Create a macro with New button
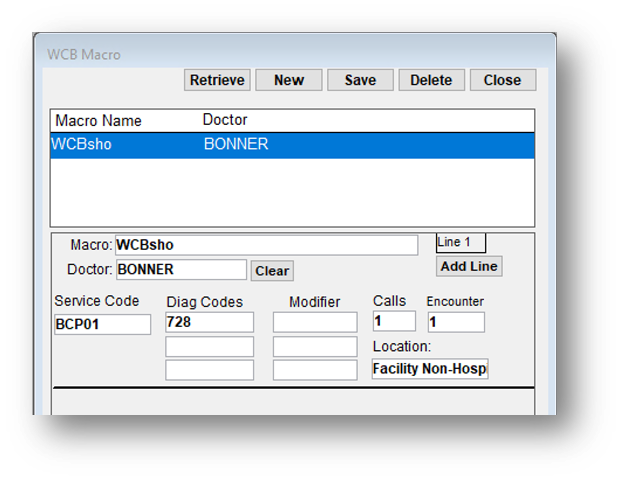 pyautogui.click(x=289, y=80)
